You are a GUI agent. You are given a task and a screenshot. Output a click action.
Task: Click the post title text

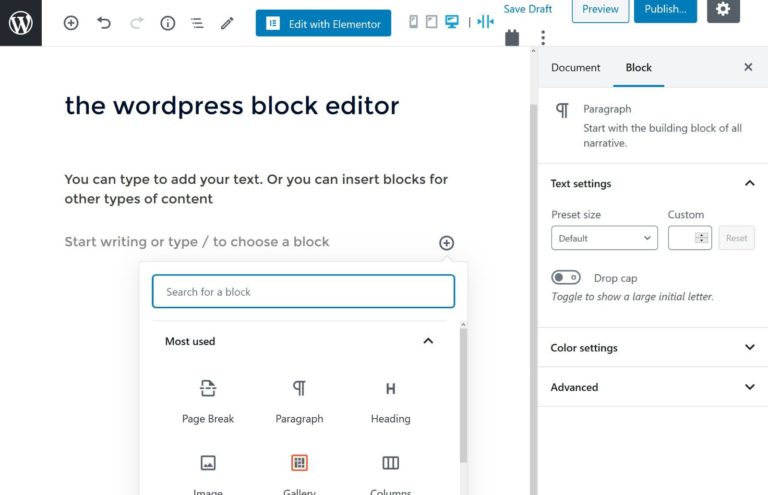[x=232, y=106]
